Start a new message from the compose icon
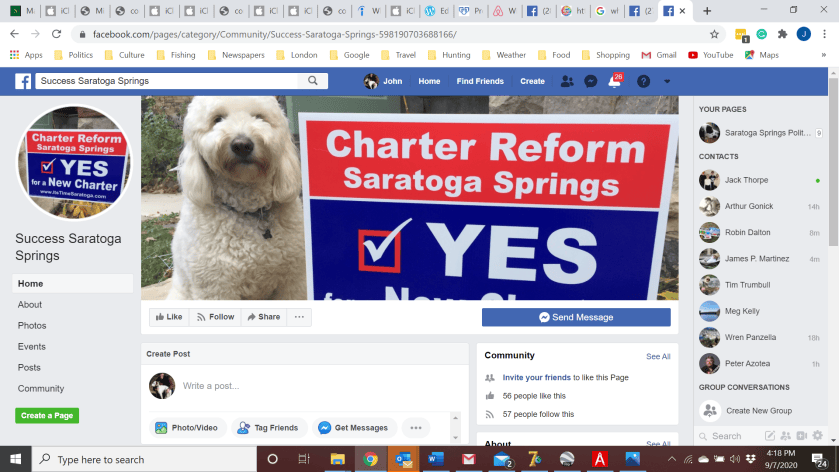The image size is (839, 472). (769, 436)
